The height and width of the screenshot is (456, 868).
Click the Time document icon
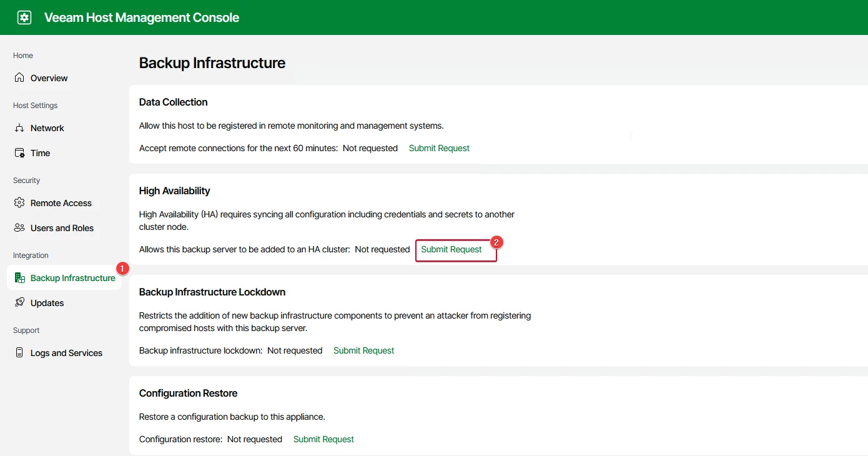point(19,153)
